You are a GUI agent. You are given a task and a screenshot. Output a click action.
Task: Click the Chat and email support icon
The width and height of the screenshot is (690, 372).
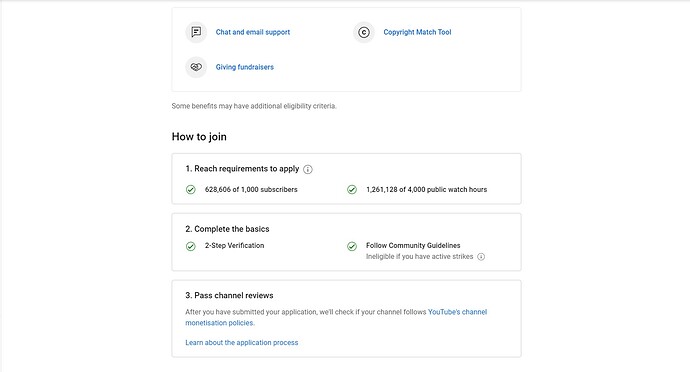[196, 32]
